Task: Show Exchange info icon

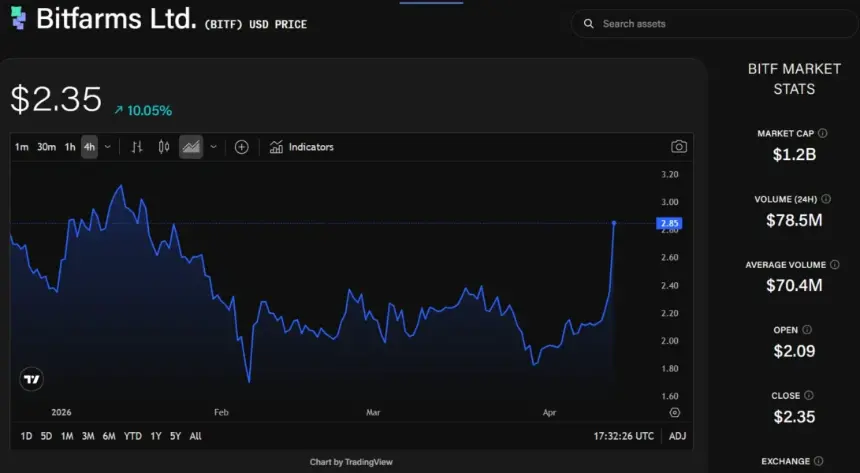Action: click(818, 461)
